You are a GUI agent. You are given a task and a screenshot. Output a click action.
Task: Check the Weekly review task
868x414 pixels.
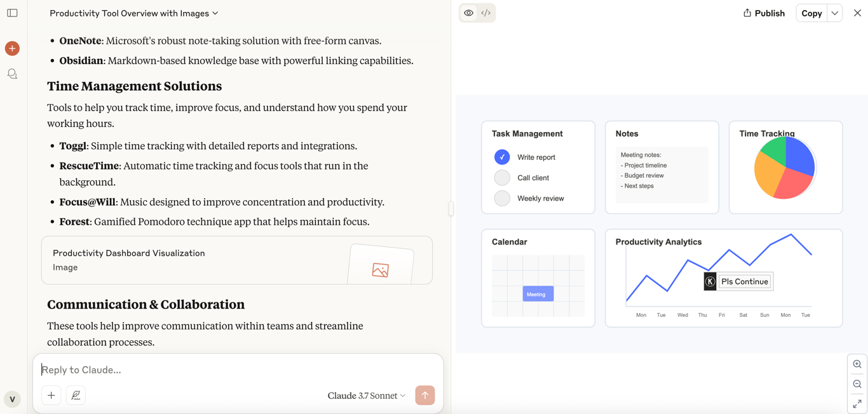pos(502,198)
